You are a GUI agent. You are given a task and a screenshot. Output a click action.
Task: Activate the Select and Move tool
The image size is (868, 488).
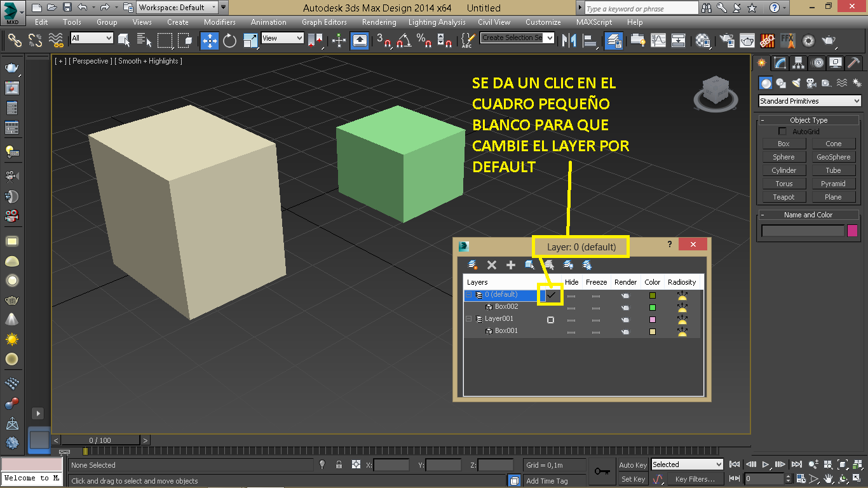coord(210,41)
